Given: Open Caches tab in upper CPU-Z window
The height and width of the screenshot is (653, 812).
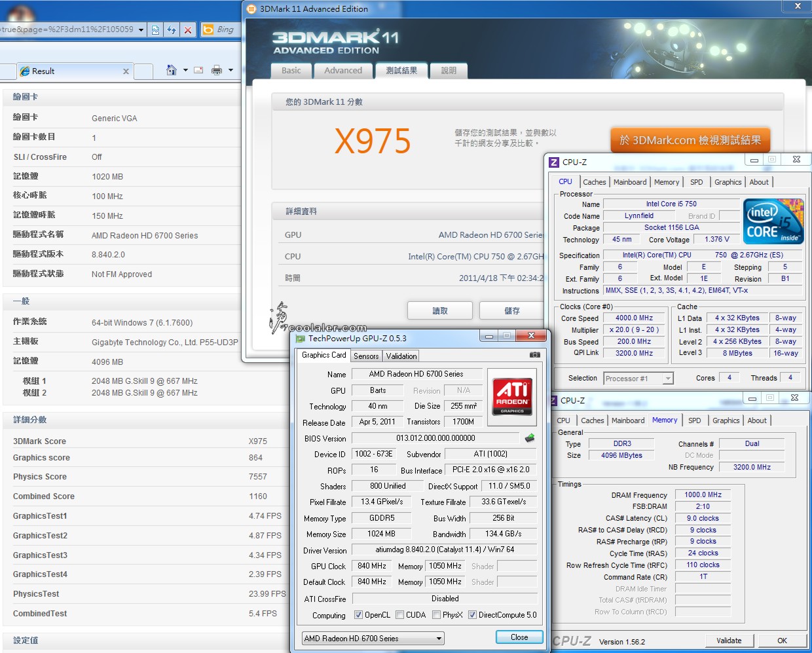Looking at the screenshot, I should click(x=595, y=182).
